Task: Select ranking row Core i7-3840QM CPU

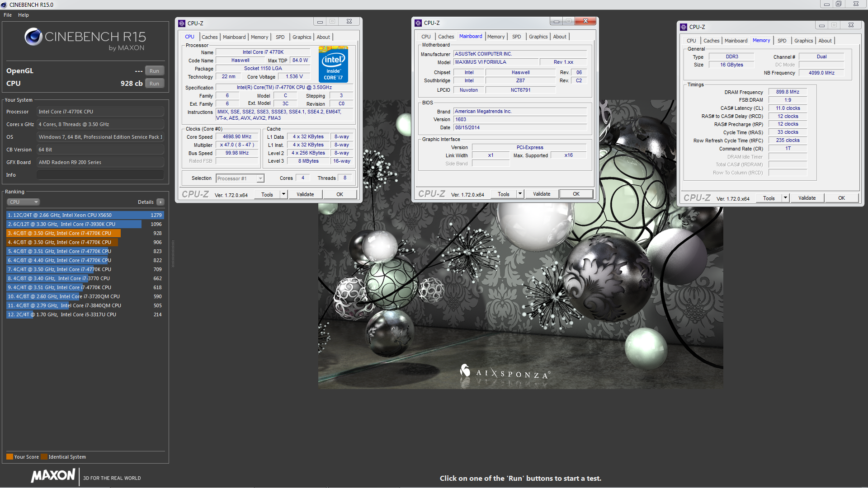Action: (x=85, y=305)
